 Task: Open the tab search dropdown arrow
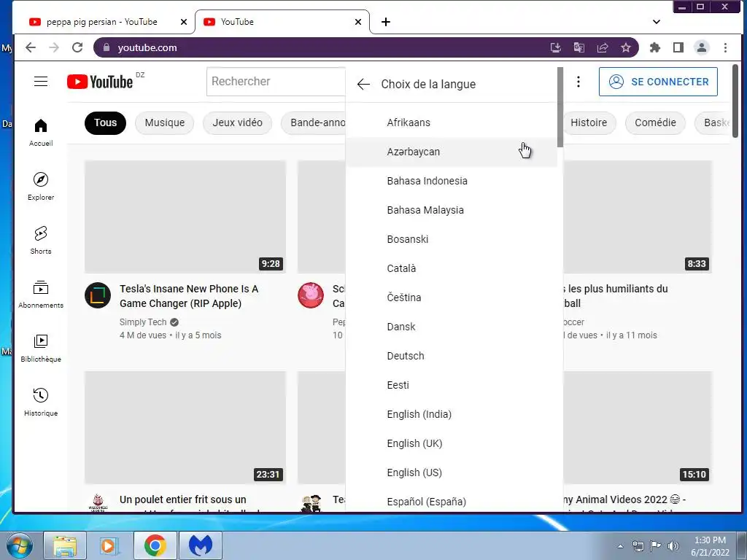pyautogui.click(x=657, y=22)
